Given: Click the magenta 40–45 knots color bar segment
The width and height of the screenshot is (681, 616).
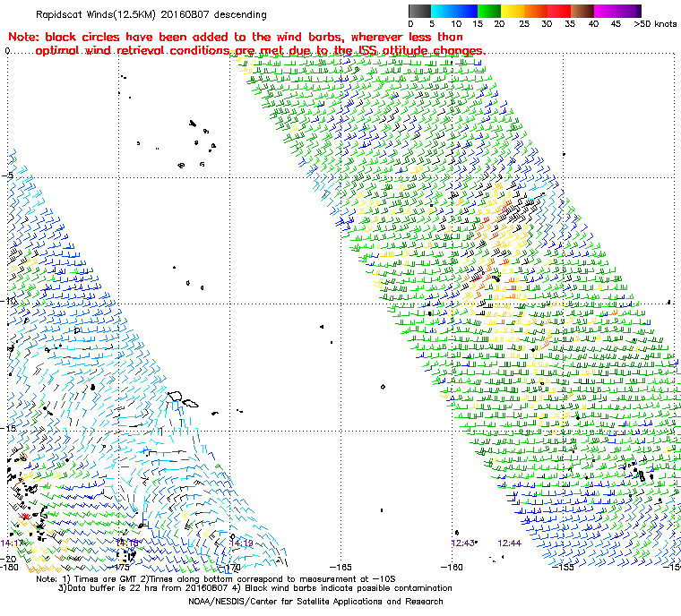Looking at the screenshot, I should 606,11.
